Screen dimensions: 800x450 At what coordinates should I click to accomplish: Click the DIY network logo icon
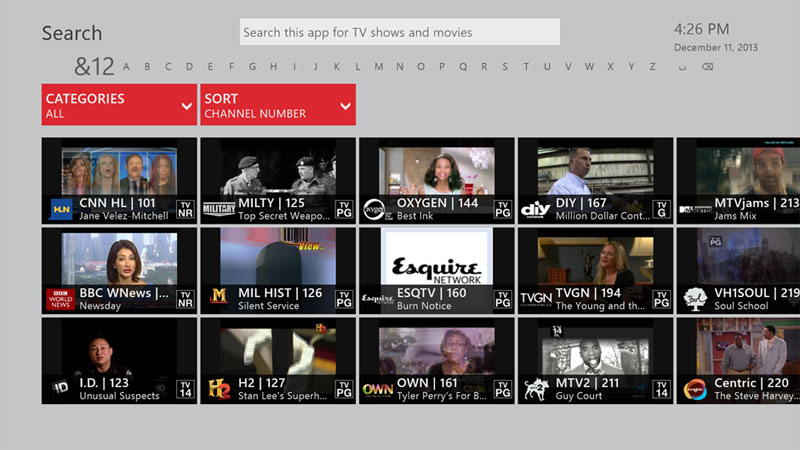click(x=535, y=210)
